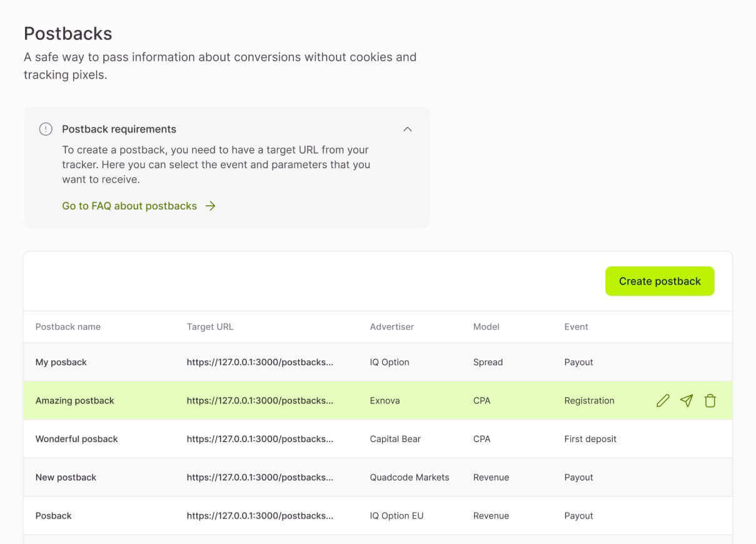
Task: Click the Advertiser column header
Action: [x=392, y=326]
